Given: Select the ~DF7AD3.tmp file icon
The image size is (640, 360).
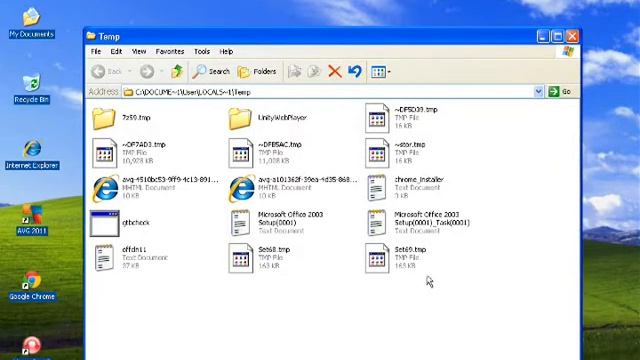Looking at the screenshot, I should [104, 153].
